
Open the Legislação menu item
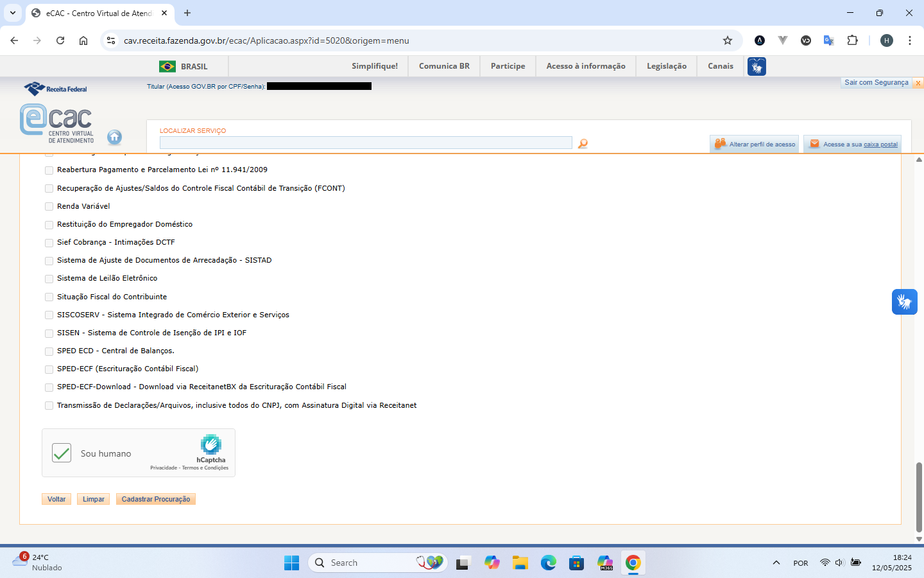click(x=666, y=66)
